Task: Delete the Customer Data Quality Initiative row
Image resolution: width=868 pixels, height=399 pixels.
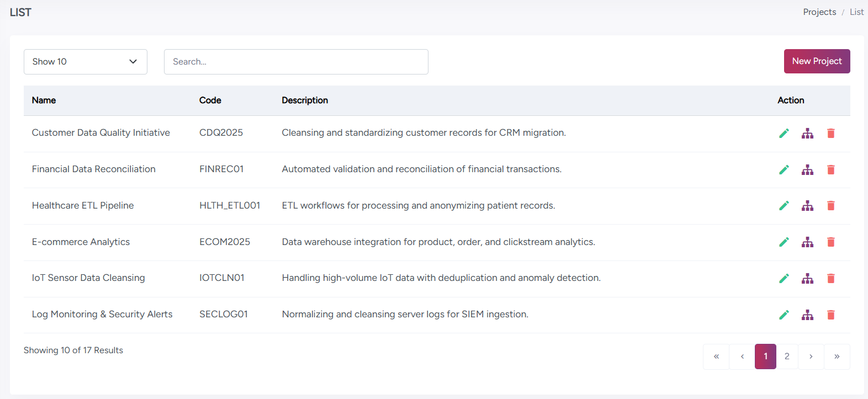Action: [830, 134]
